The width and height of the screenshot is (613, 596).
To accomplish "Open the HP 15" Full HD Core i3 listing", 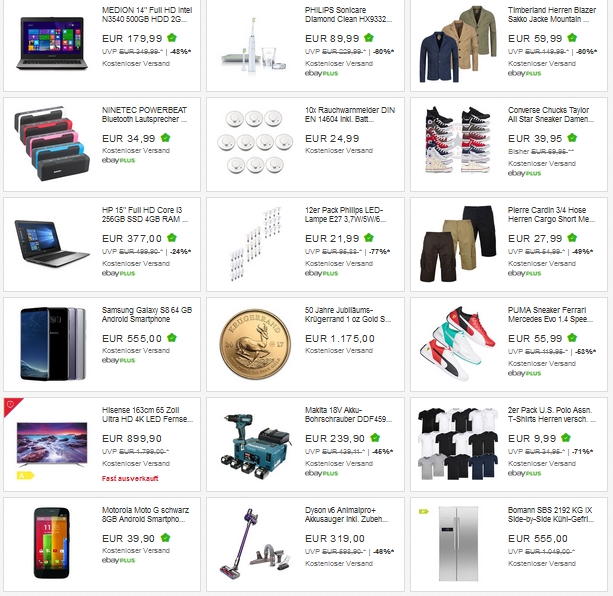I will click(145, 215).
